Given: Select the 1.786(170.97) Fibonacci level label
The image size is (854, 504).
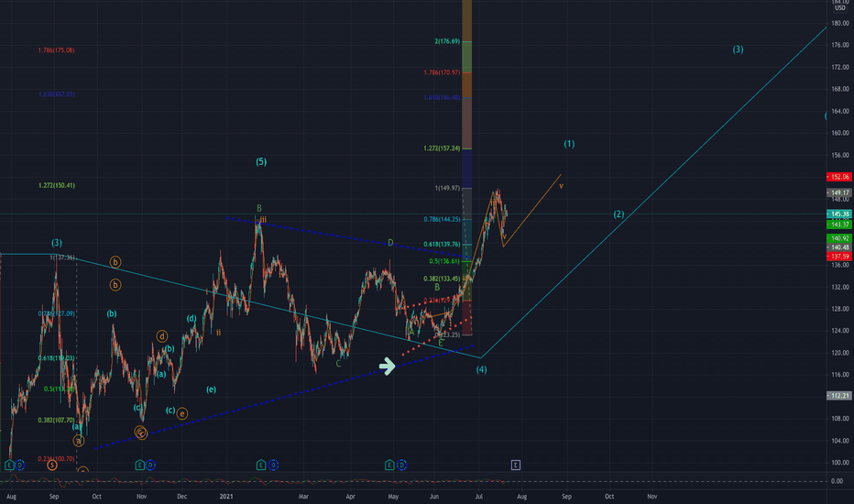Looking at the screenshot, I should click(x=442, y=72).
